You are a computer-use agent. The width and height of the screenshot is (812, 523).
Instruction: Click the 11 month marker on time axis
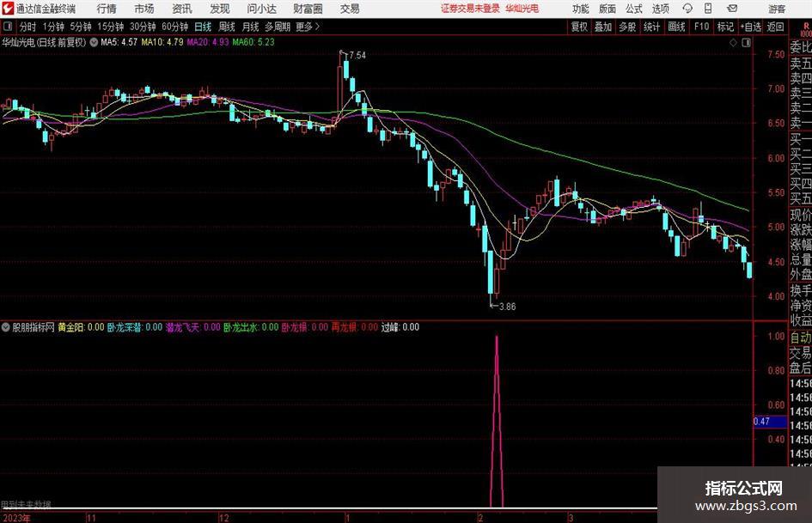click(90, 518)
